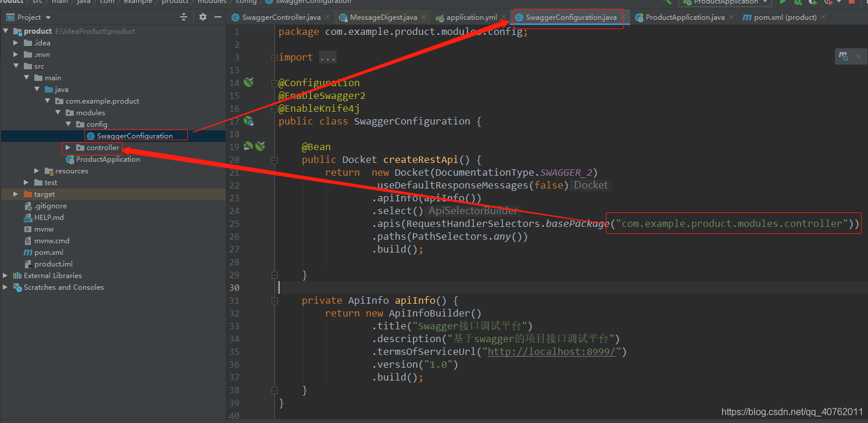Click 'modules' in breadcrumb path bar
This screenshot has height=423, width=868.
coord(212,2)
